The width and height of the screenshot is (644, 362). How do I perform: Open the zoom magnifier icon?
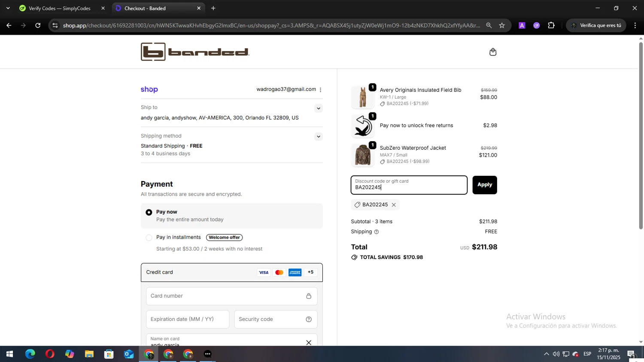tap(489, 25)
